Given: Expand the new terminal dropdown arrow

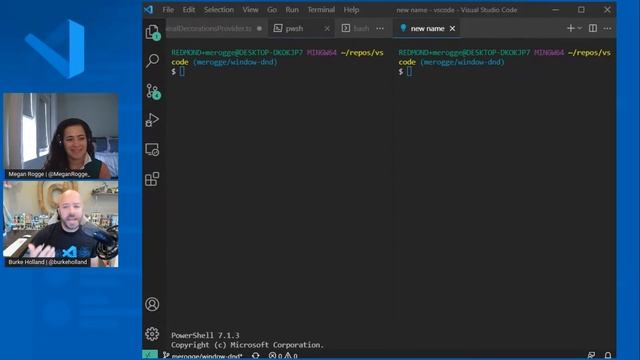Looking at the screenshot, I should click(580, 28).
